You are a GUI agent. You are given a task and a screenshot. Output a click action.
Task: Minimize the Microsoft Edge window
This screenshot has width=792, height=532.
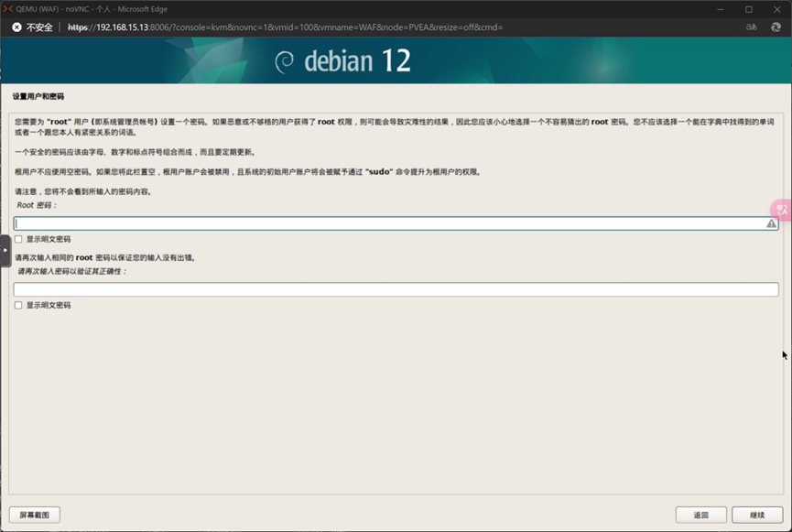721,9
